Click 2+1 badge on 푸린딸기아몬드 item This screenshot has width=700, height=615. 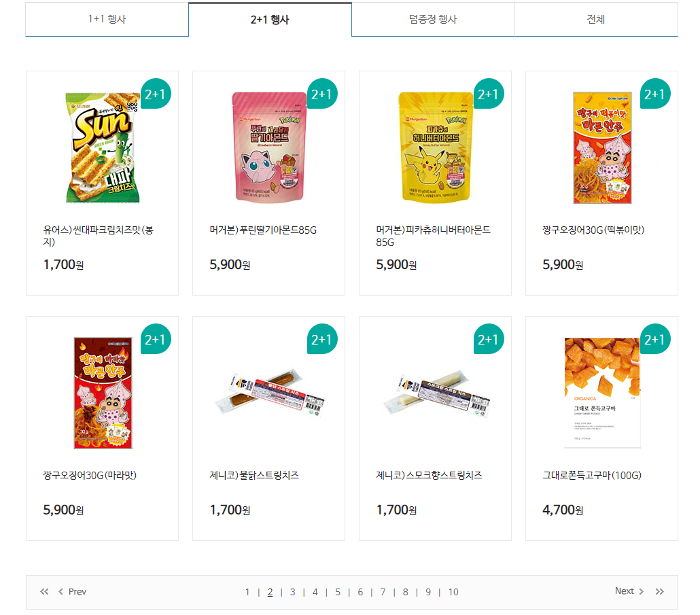point(322,94)
